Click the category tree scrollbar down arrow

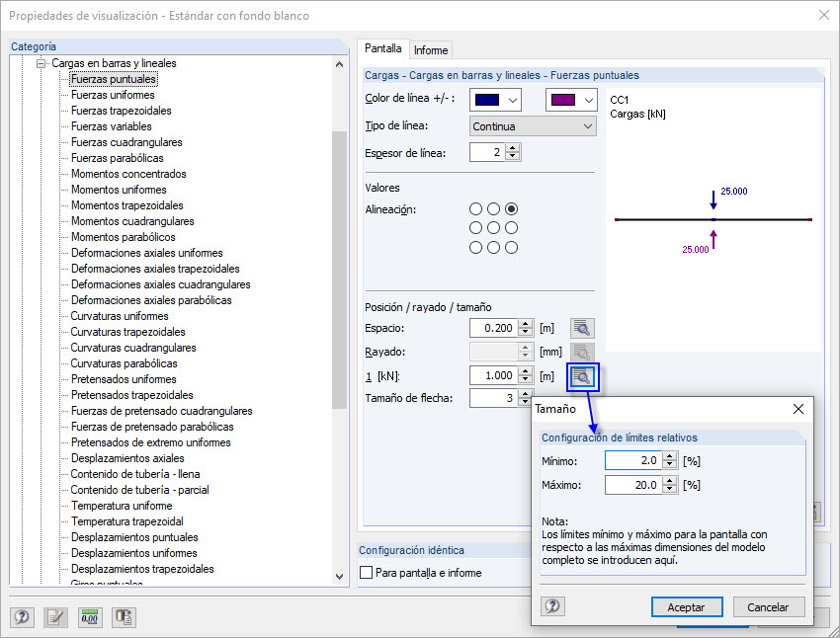point(339,577)
